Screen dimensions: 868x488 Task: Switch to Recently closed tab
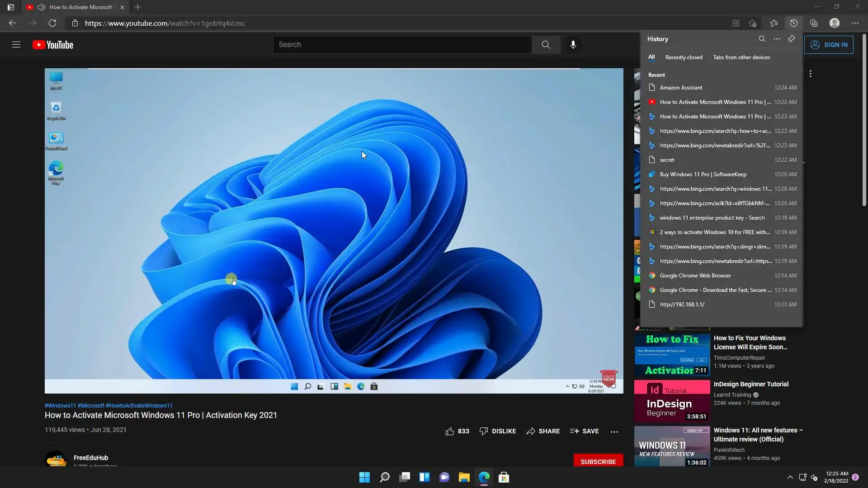pos(684,57)
